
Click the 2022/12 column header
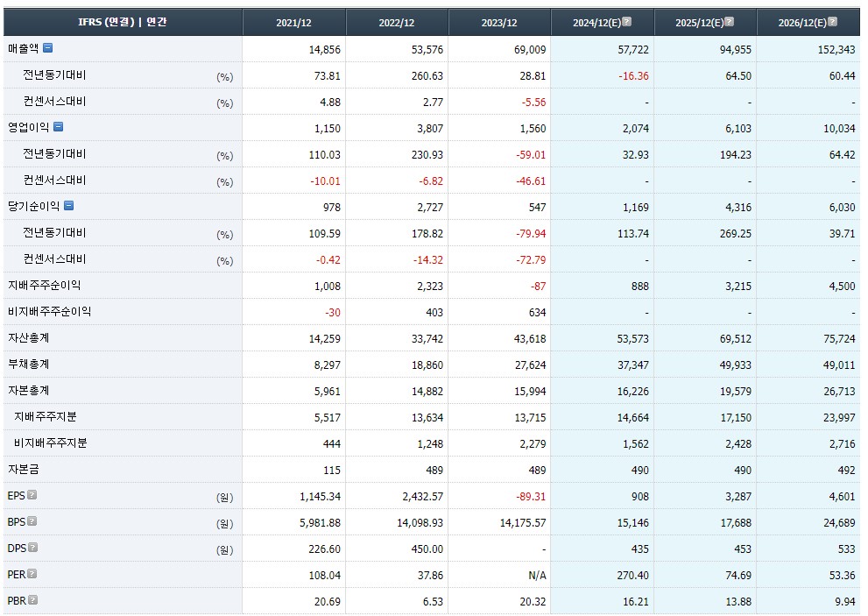tap(397, 23)
